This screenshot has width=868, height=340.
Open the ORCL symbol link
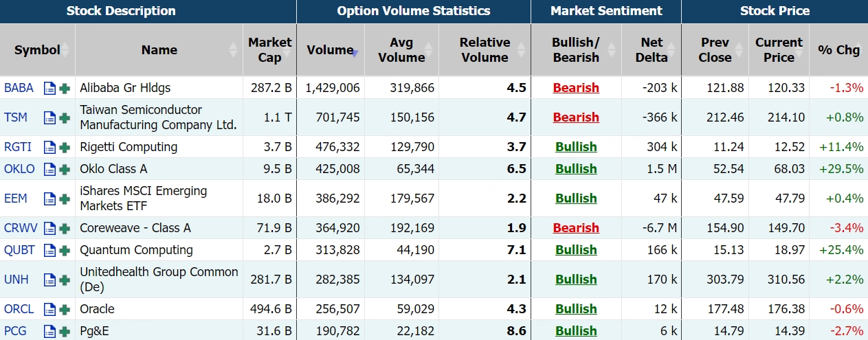tap(19, 309)
